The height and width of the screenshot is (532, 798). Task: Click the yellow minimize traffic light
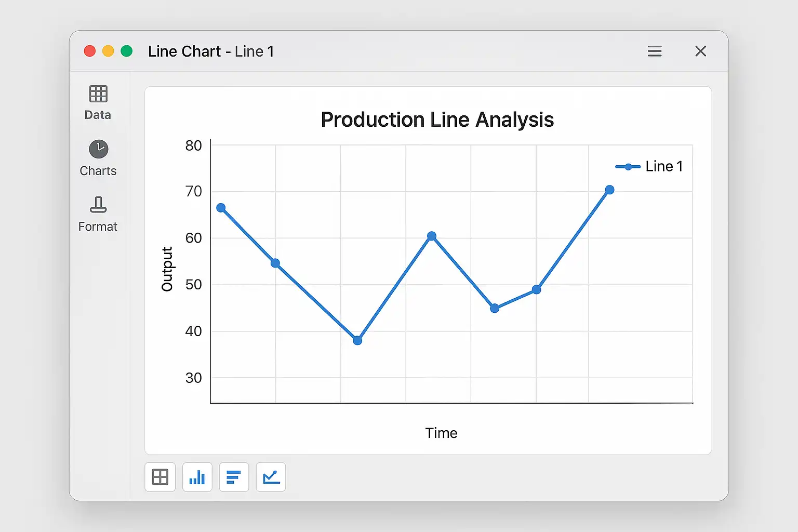[108, 51]
